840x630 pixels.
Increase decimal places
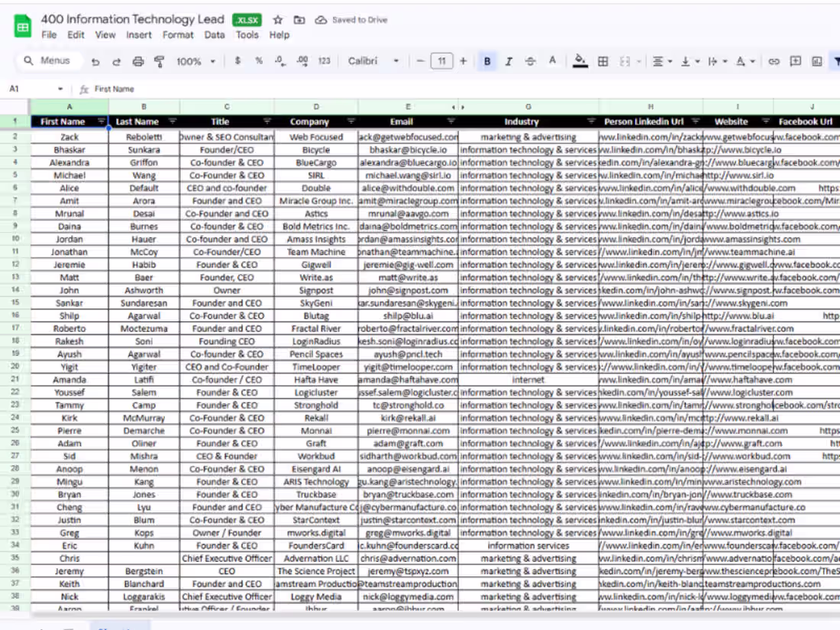tap(302, 61)
